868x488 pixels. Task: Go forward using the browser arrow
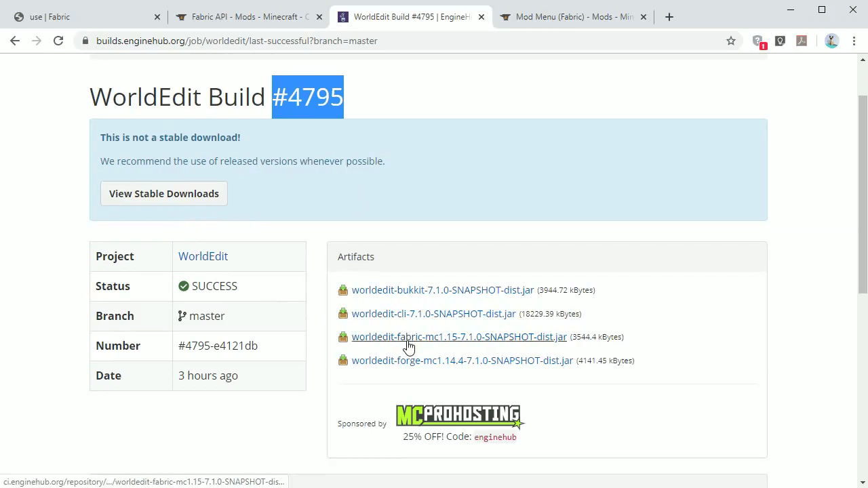pyautogui.click(x=37, y=41)
